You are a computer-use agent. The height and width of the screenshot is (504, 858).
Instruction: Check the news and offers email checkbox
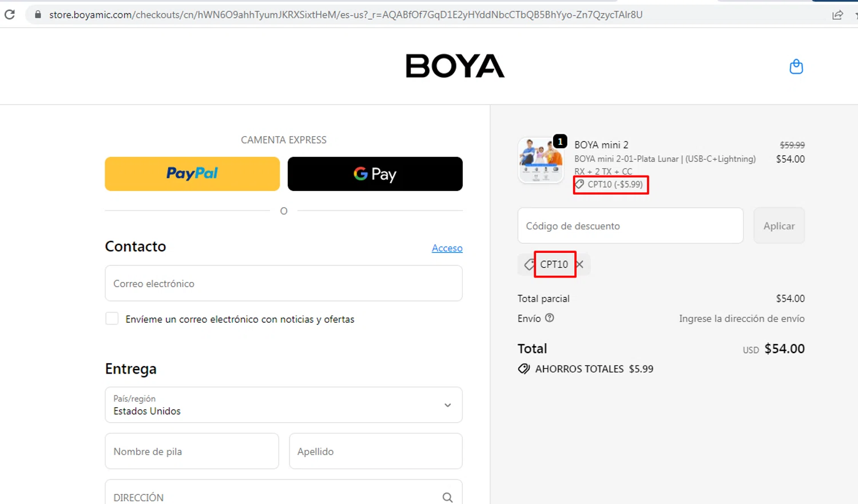112,319
